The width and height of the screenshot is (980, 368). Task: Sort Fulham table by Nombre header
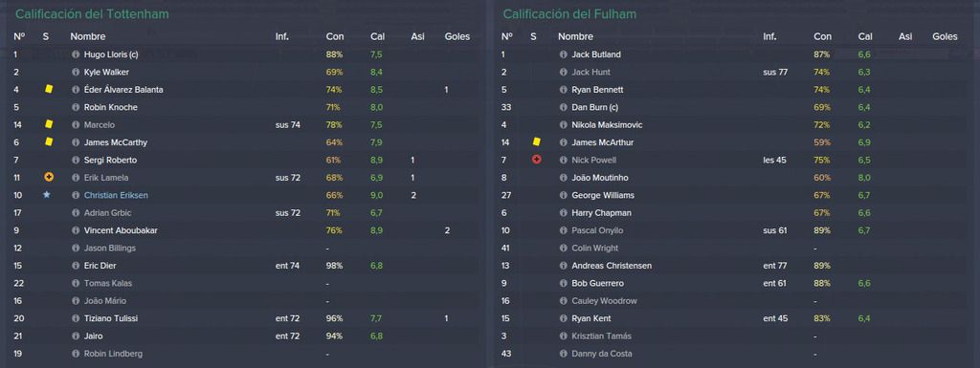pyautogui.click(x=575, y=36)
